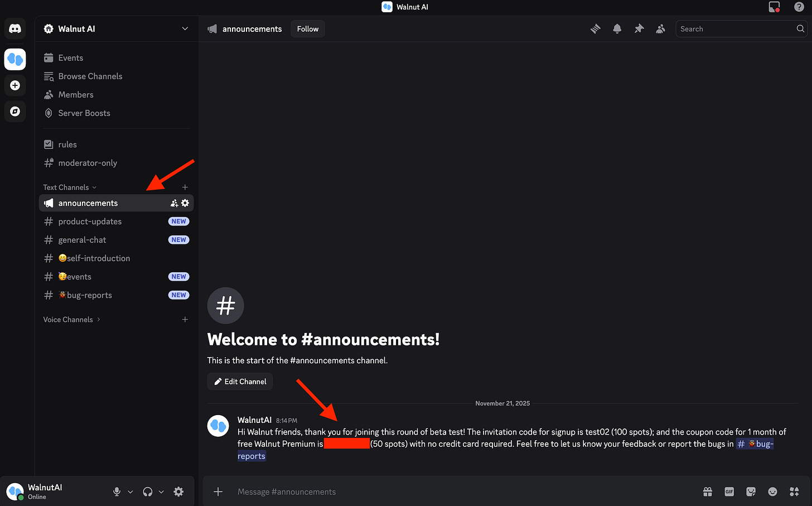Open the events text channel

(116, 277)
